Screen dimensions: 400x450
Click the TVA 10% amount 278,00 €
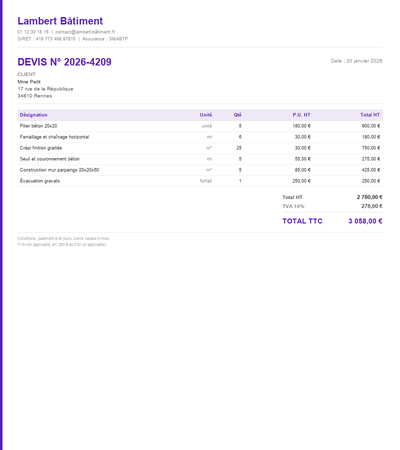[372, 206]
